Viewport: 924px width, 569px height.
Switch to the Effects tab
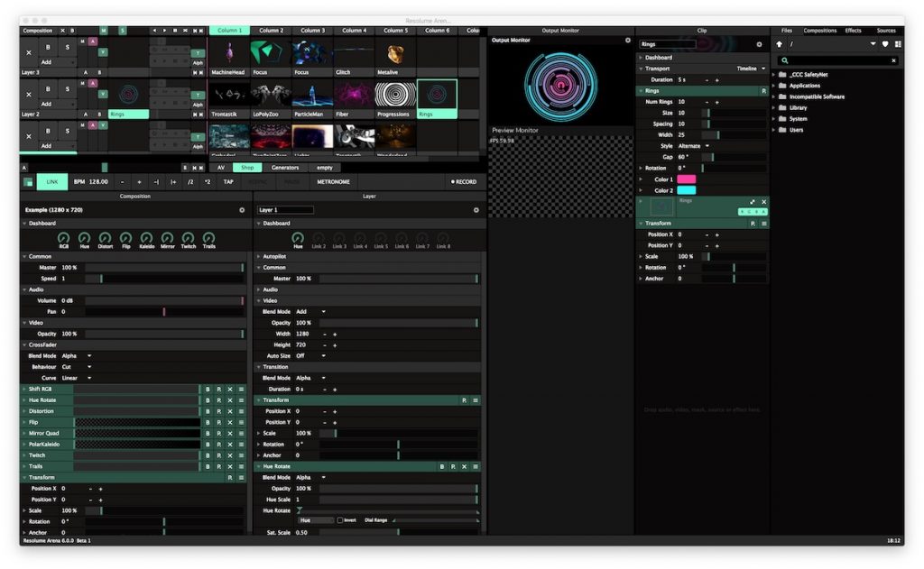(853, 31)
